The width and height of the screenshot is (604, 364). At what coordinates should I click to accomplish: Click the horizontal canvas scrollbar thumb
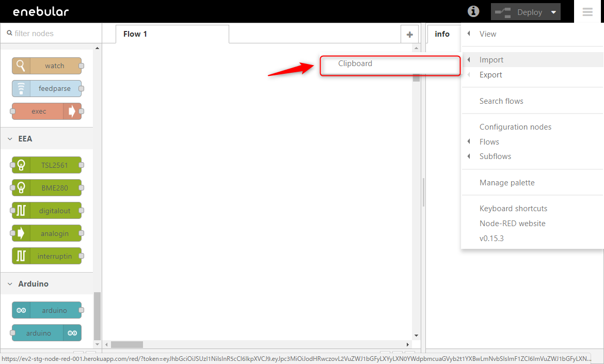[x=127, y=344]
